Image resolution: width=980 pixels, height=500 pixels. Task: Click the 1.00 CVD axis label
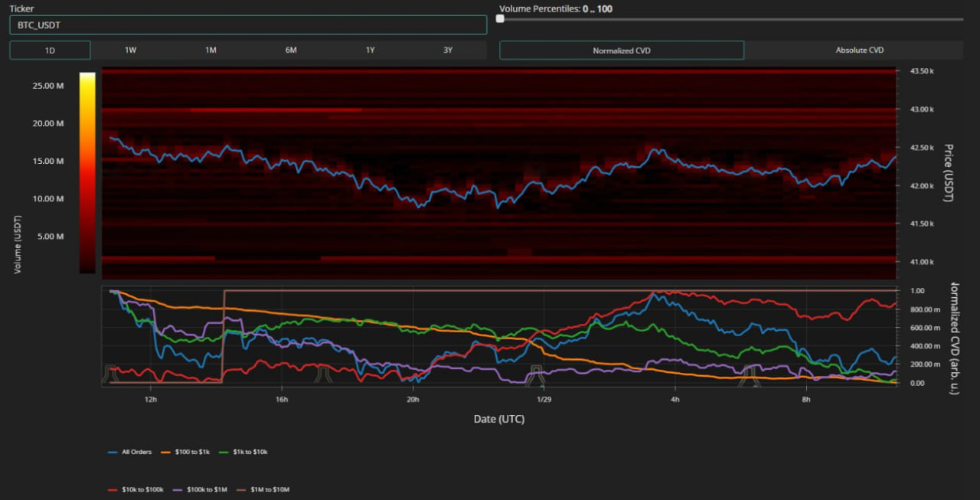tap(916, 291)
